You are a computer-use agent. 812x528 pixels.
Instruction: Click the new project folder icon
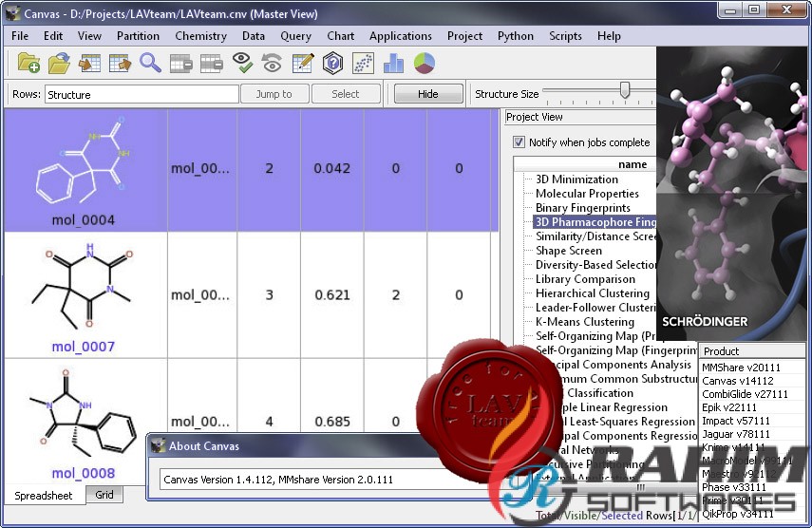pos(28,63)
